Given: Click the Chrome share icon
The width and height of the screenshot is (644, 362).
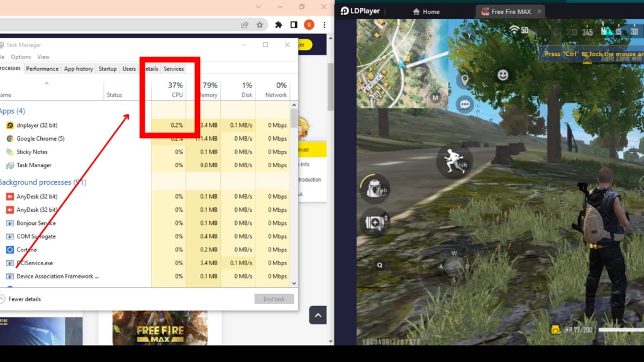Looking at the screenshot, I should [x=244, y=25].
